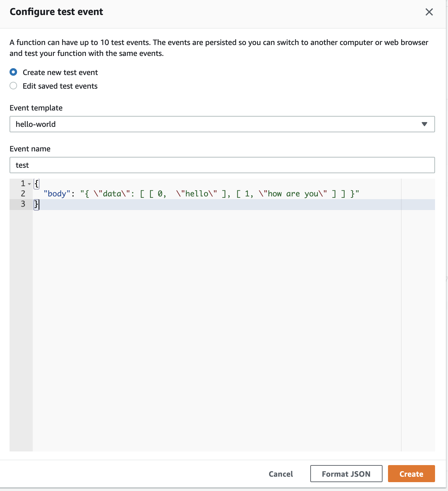The image size is (448, 491).
Task: Place cursor on the "body" key in the JSON
Action: 57,194
